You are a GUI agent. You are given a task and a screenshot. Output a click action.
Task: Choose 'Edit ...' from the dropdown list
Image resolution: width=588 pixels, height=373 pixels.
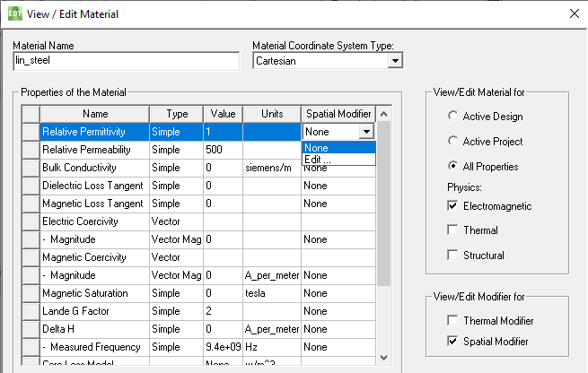click(338, 160)
